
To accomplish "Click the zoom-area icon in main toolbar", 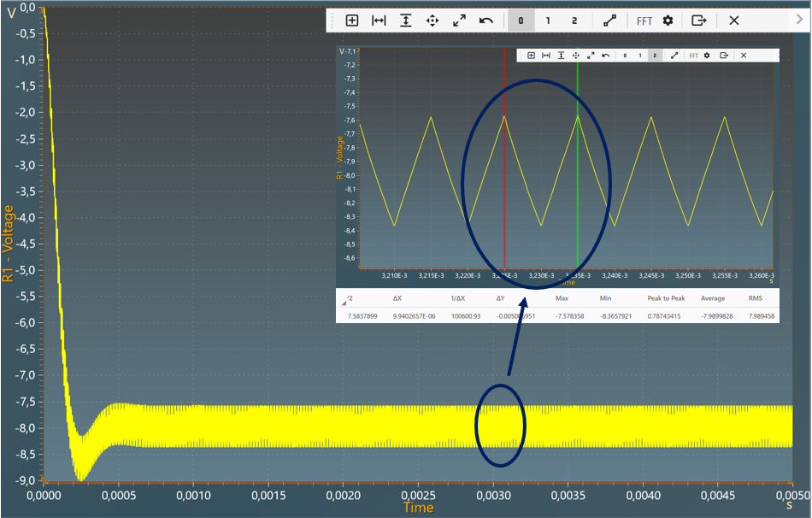I will (x=352, y=21).
